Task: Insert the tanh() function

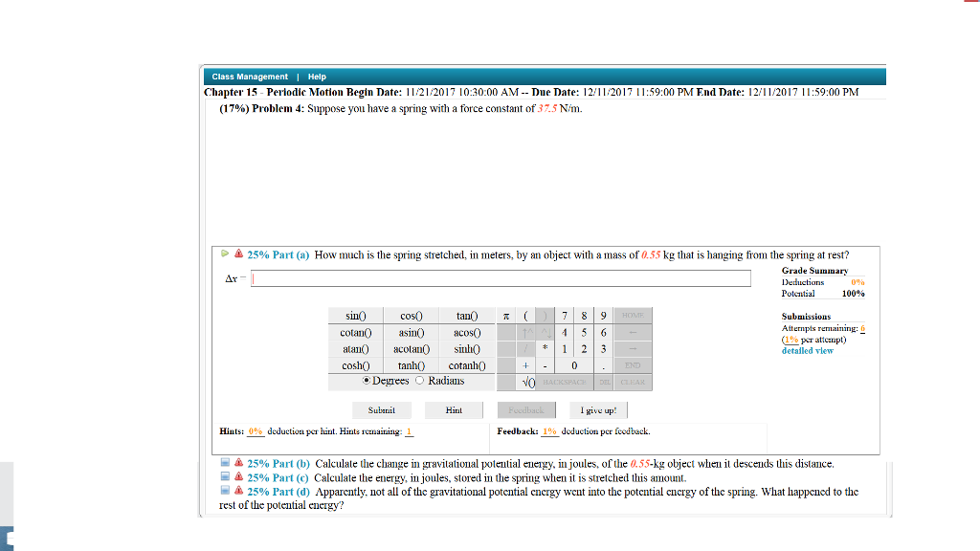Action: coord(412,364)
